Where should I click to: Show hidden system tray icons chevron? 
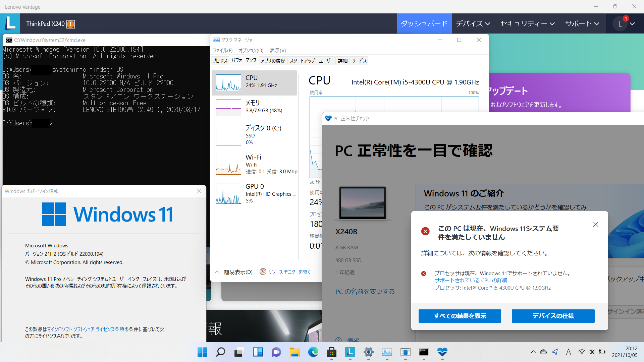coord(533,352)
